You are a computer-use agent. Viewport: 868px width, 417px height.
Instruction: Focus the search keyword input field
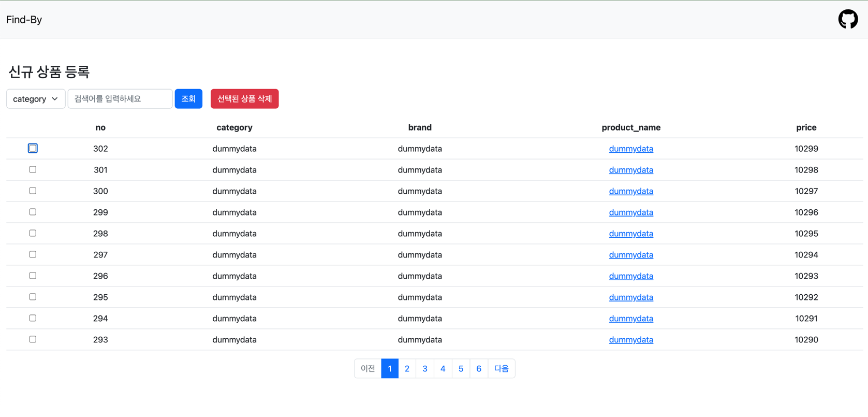point(120,99)
